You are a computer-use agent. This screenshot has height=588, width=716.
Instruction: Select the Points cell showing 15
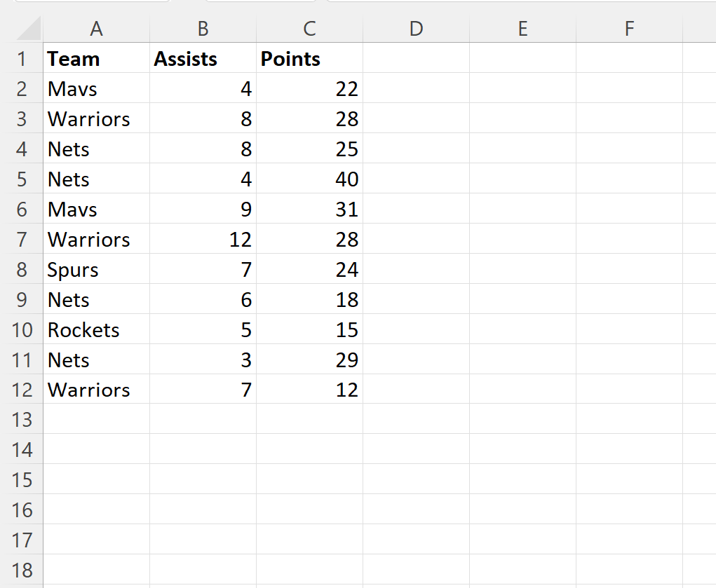[x=309, y=330]
